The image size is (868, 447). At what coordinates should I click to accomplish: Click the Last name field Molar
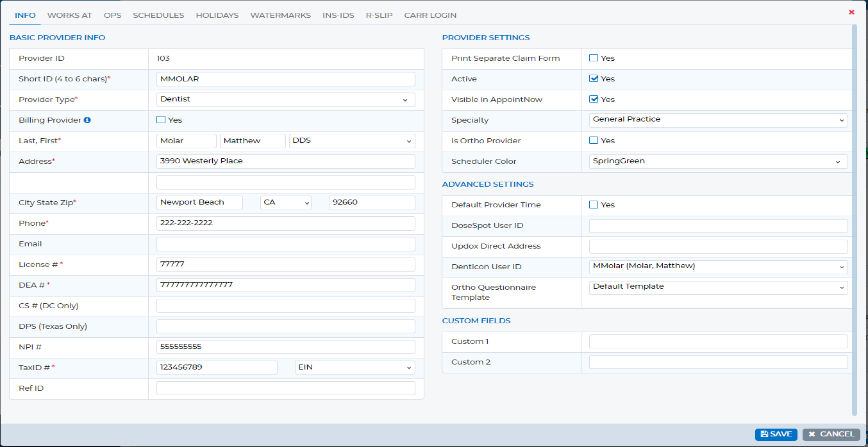(187, 141)
